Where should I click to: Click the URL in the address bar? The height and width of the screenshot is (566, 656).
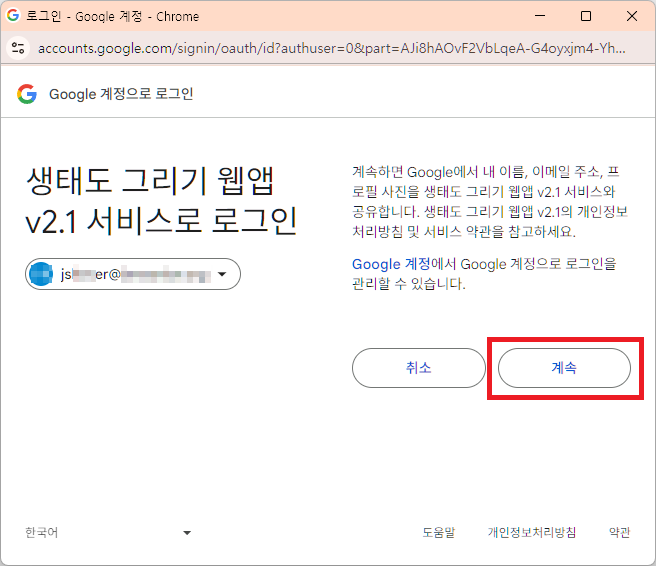(x=331, y=49)
